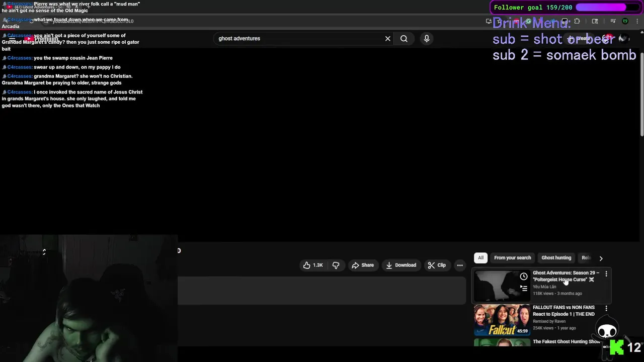The height and width of the screenshot is (362, 644).
Task: Select the Ghost hunting chip
Action: click(556, 258)
